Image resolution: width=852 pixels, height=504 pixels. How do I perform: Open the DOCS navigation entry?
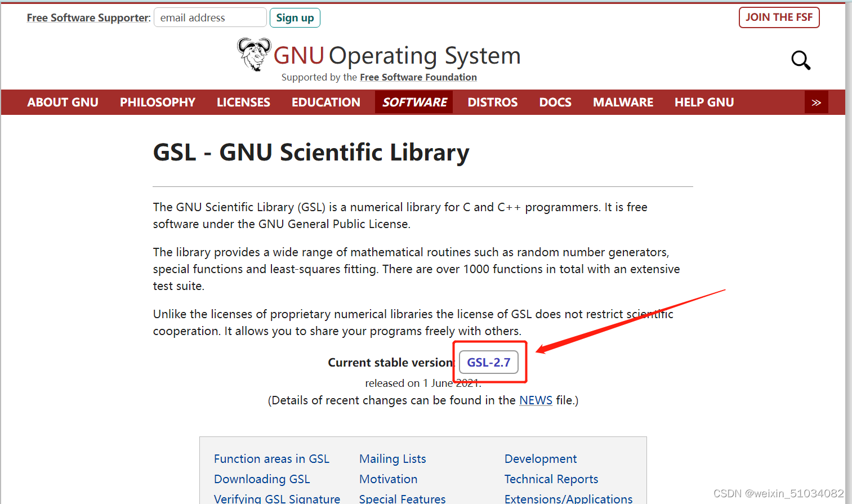(555, 102)
